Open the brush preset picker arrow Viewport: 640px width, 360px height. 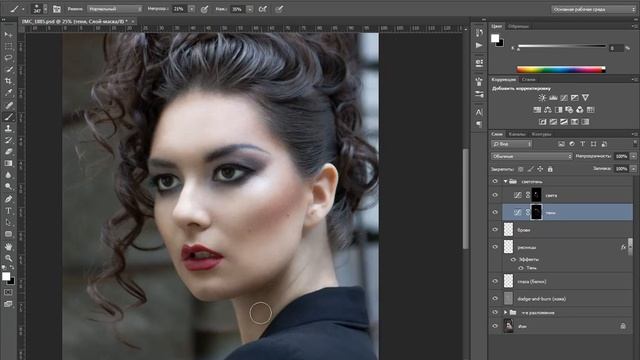[45, 9]
